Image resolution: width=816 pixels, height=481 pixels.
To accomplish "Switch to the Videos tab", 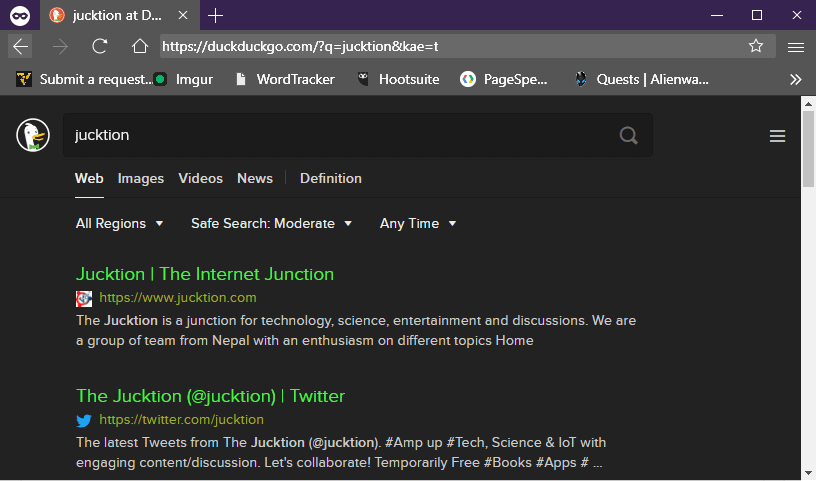I will tap(200, 179).
